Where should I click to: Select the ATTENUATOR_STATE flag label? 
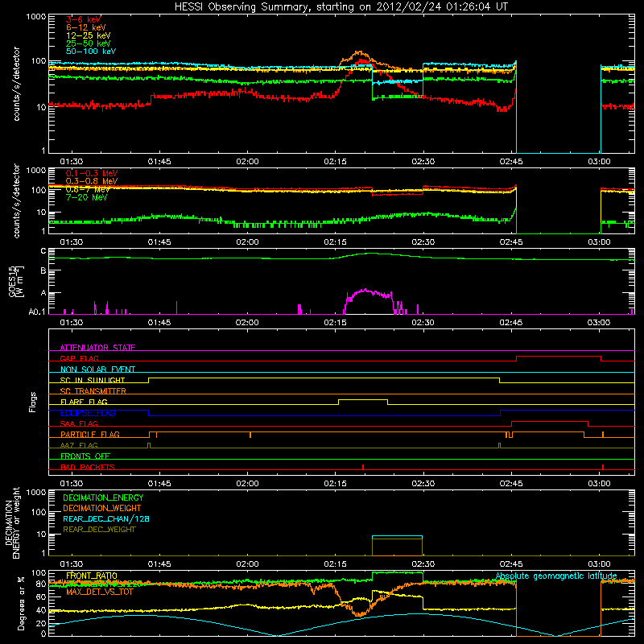click(97, 348)
